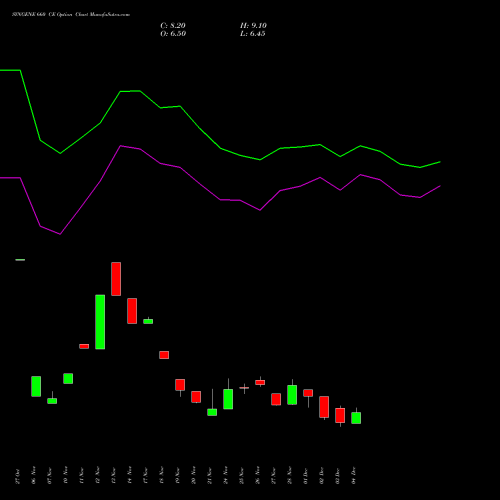The width and height of the screenshot is (500, 500).
Task: Click the chart title text at top
Action: coord(71,15)
